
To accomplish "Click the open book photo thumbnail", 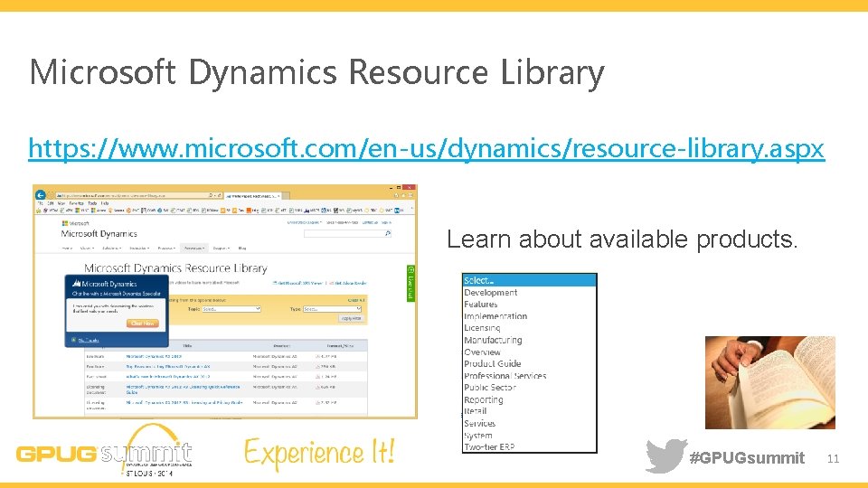I will (x=770, y=382).
